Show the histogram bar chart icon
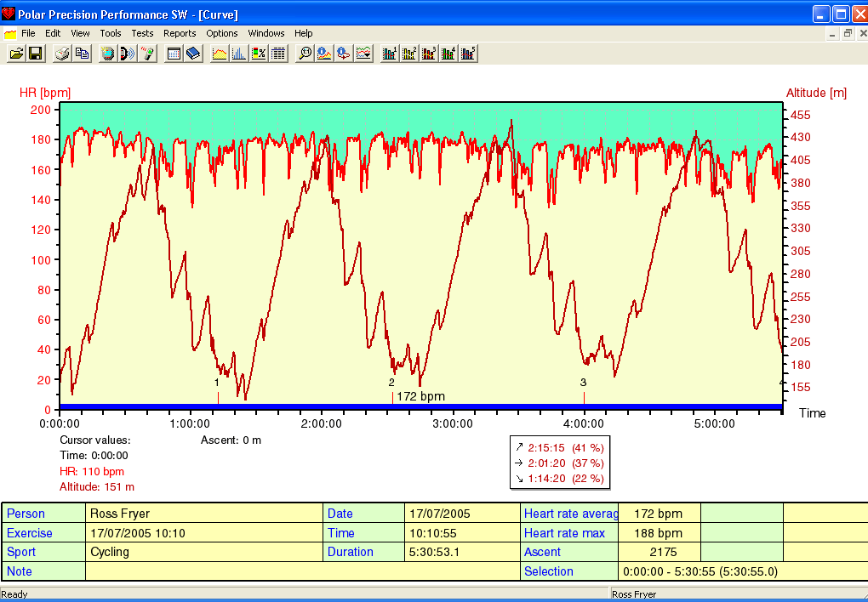Viewport: 868px width, 602px height. [239, 54]
